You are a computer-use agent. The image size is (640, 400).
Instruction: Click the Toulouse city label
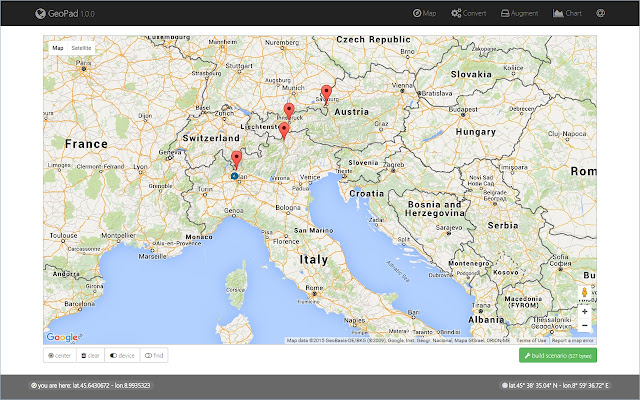click(x=63, y=236)
